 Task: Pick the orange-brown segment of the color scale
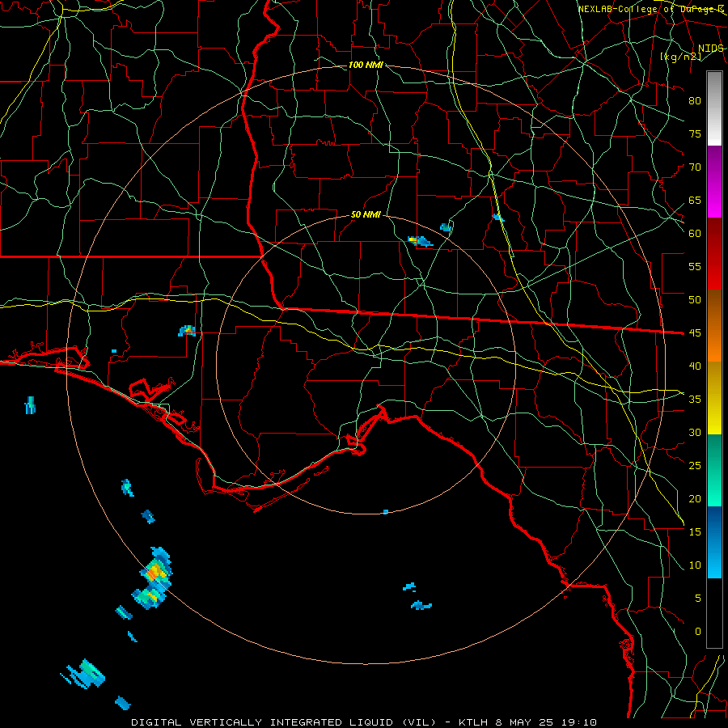pos(714,326)
